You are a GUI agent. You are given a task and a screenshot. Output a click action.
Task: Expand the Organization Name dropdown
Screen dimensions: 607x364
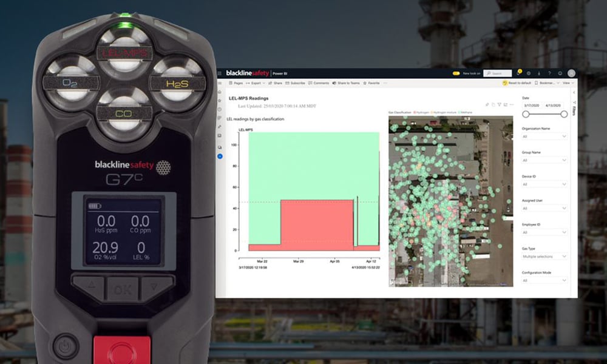coord(544,136)
